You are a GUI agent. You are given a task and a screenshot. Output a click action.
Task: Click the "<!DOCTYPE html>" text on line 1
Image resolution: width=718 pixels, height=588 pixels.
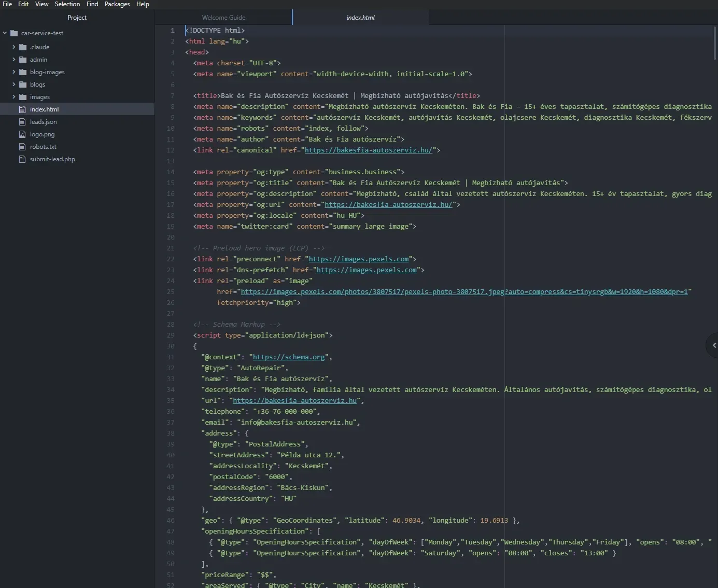(x=215, y=31)
